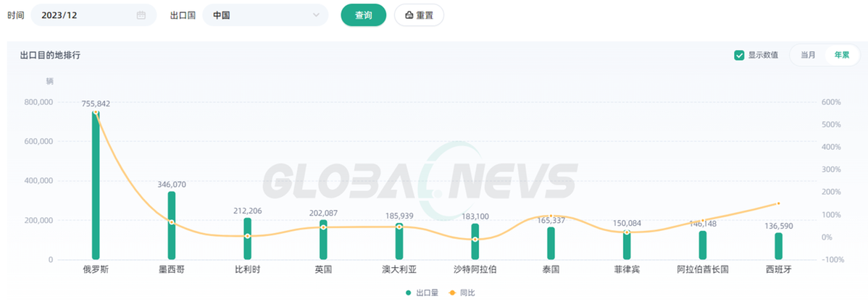Click the 755,842 value label

(96, 104)
